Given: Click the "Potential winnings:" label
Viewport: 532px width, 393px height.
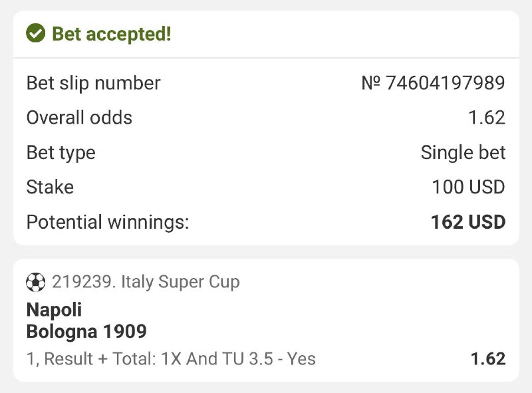Looking at the screenshot, I should click(108, 221).
